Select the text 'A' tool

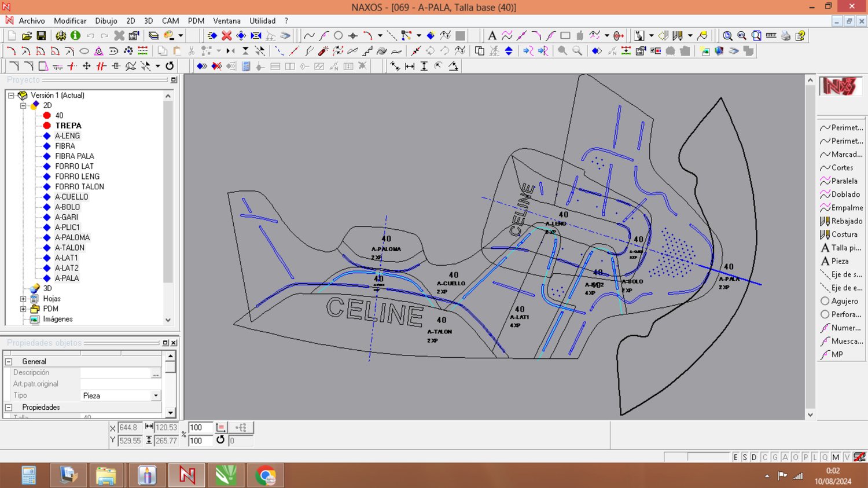(x=492, y=36)
